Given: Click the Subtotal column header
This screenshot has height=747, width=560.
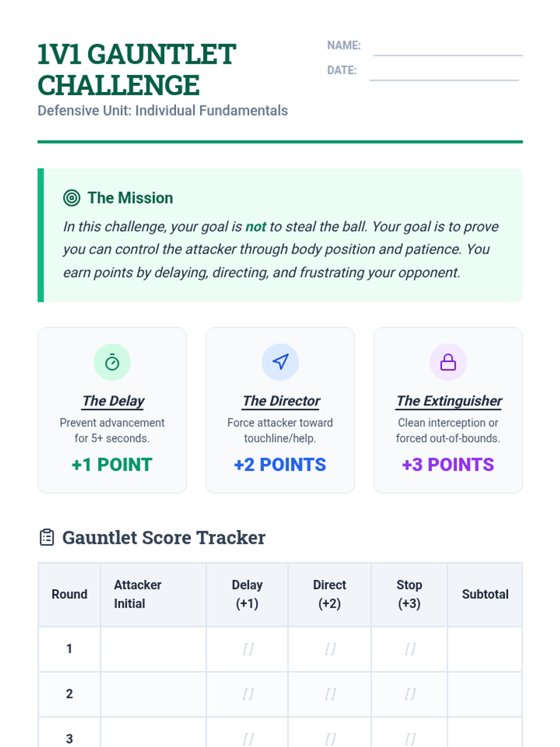Looking at the screenshot, I should click(485, 594).
